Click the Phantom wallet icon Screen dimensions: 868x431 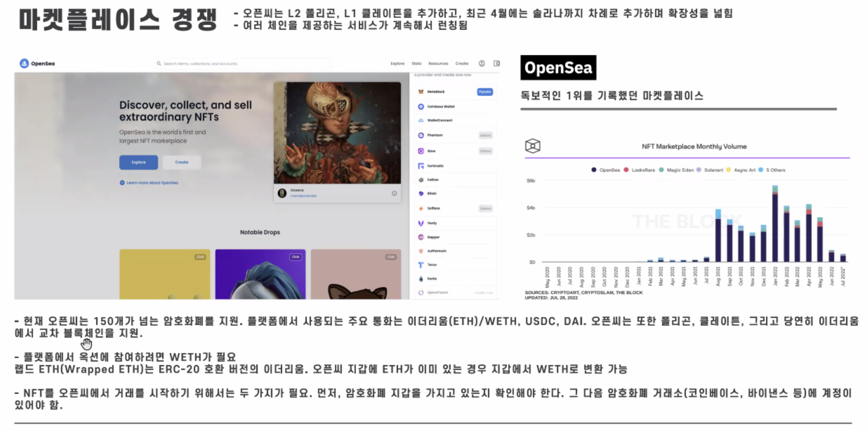coord(421,135)
